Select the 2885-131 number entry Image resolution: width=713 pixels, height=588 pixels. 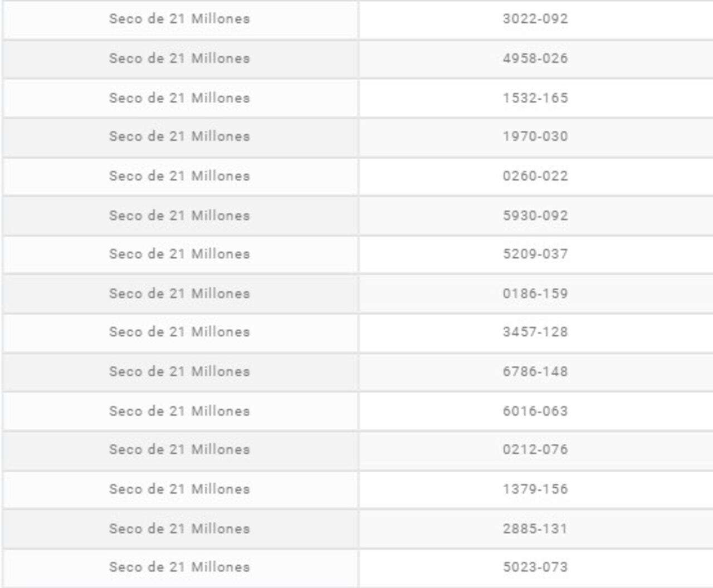coord(535,528)
